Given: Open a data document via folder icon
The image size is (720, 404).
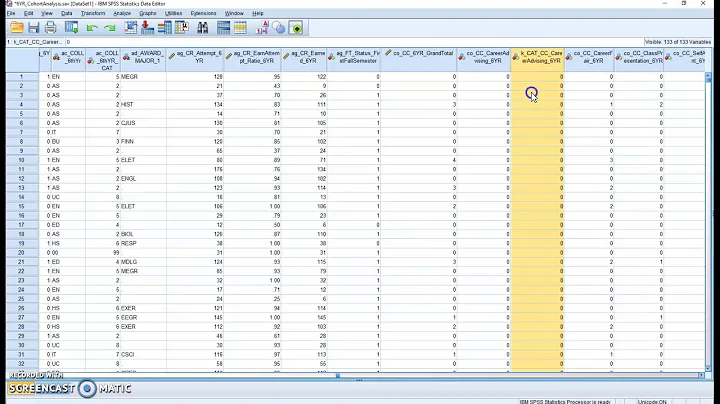Looking at the screenshot, I should (17, 28).
